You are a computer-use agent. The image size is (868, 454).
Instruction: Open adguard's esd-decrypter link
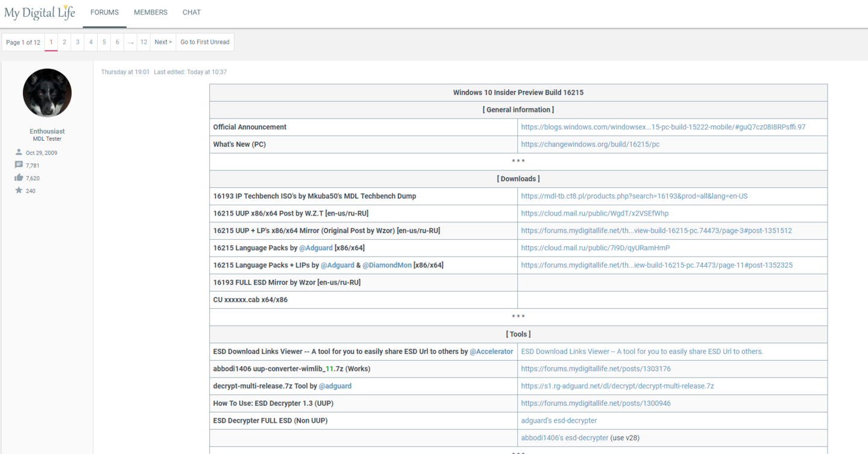coord(559,420)
